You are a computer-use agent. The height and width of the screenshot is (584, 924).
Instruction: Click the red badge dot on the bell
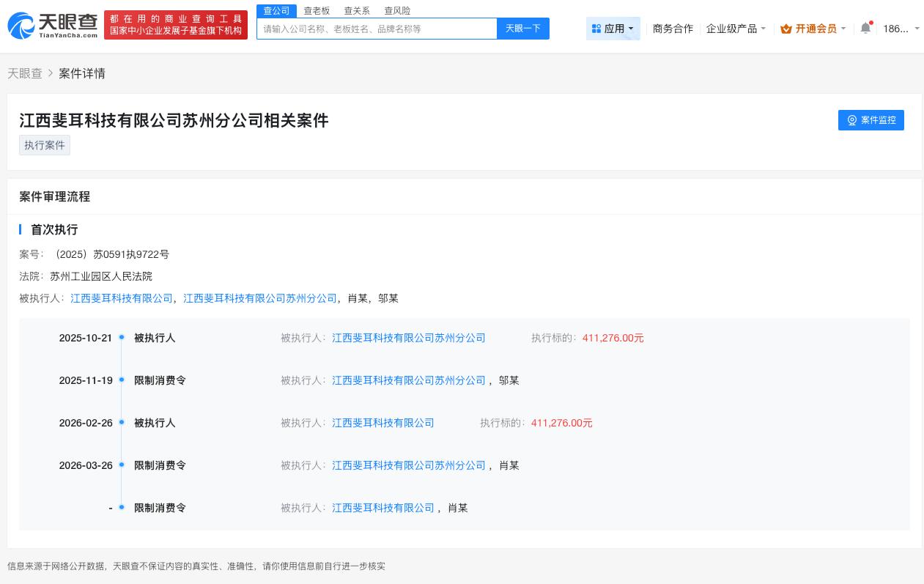(x=871, y=23)
